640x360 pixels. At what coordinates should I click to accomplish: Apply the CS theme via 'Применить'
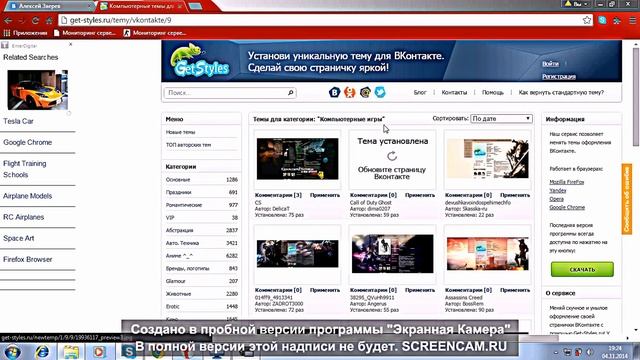325,195
